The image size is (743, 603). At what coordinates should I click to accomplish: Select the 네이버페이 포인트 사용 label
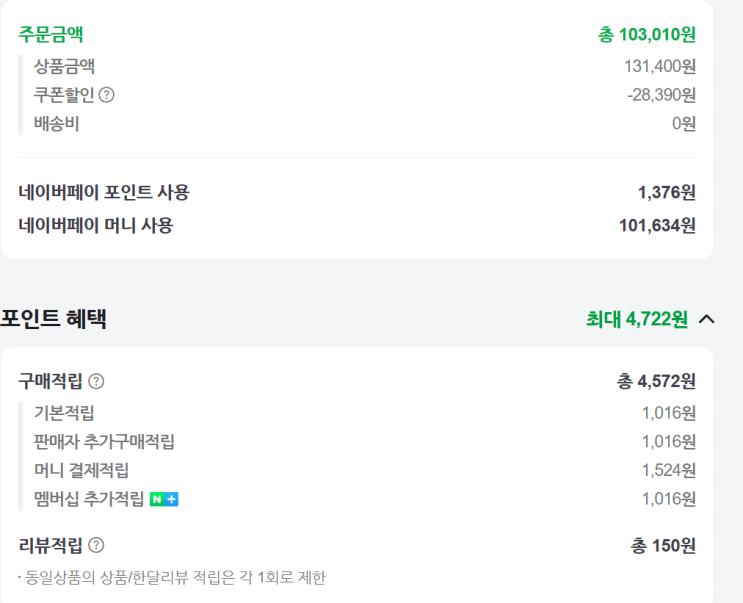pyautogui.click(x=104, y=193)
